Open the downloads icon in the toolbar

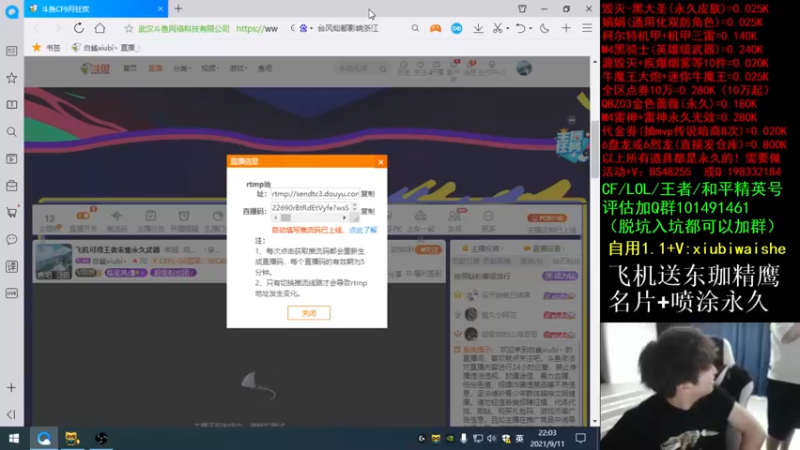click(478, 29)
